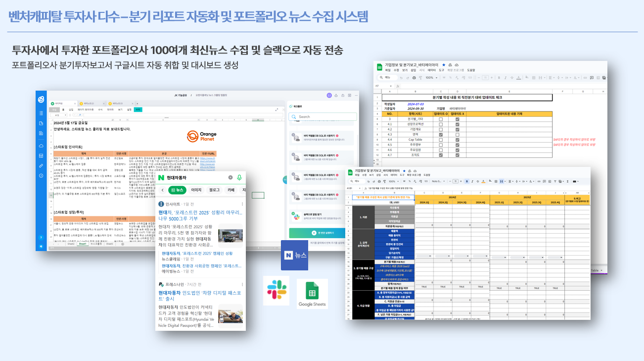This screenshot has width=644, height=361.
Task: Click the star icon in lower Google Sheets title
Action: [404, 170]
